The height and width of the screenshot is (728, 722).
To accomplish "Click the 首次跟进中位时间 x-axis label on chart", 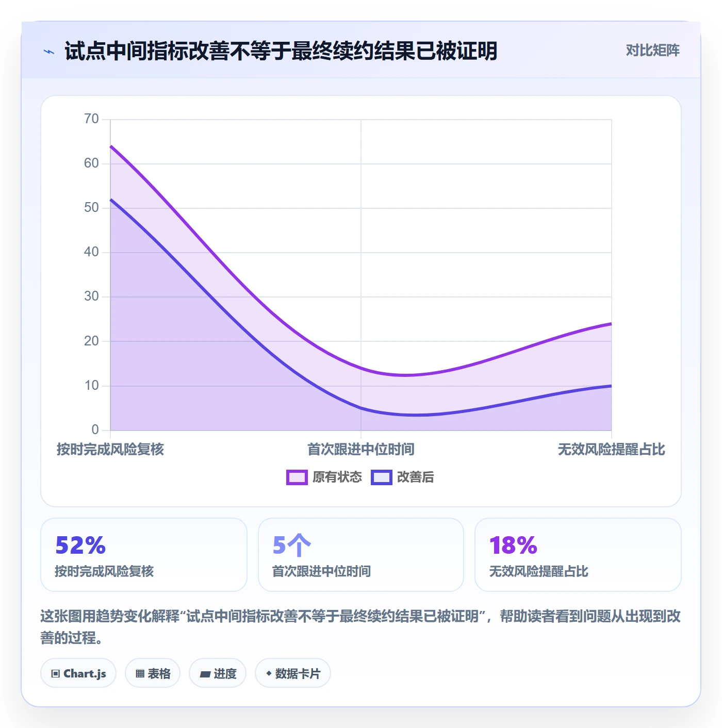I will click(361, 450).
